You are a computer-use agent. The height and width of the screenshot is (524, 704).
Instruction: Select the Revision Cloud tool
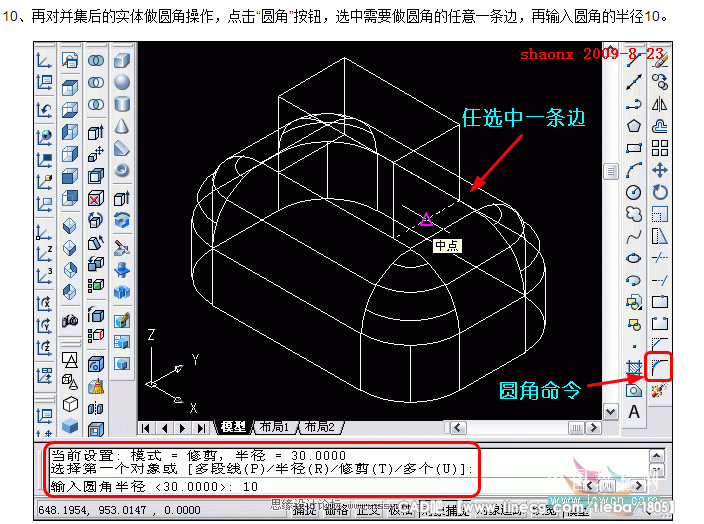point(634,214)
